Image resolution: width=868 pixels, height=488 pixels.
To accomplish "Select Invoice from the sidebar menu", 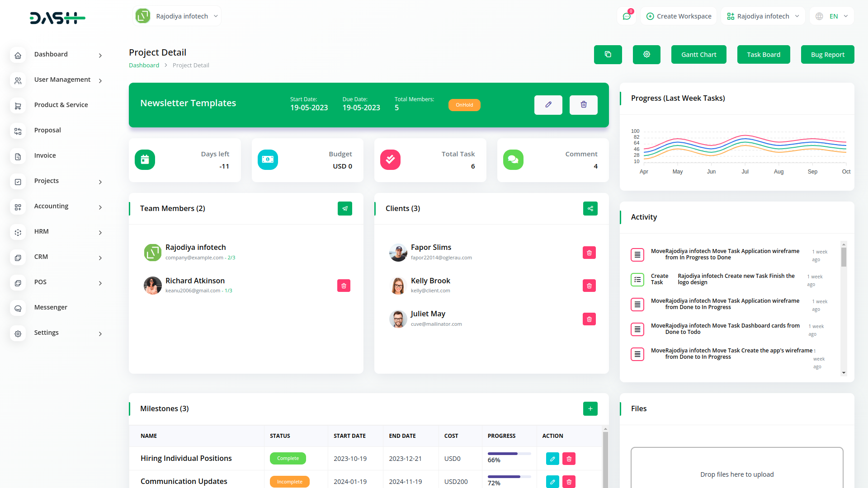I will (45, 155).
